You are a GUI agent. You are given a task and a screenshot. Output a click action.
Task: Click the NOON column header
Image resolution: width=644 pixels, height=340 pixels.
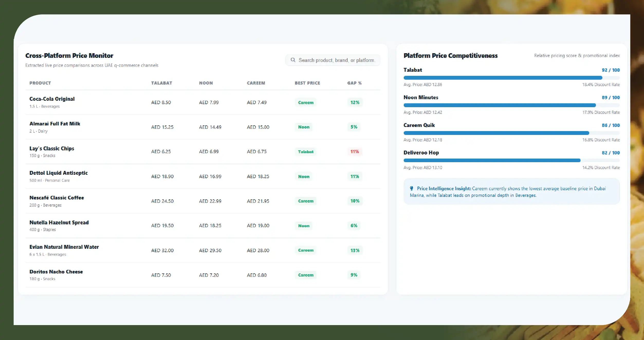pyautogui.click(x=206, y=83)
